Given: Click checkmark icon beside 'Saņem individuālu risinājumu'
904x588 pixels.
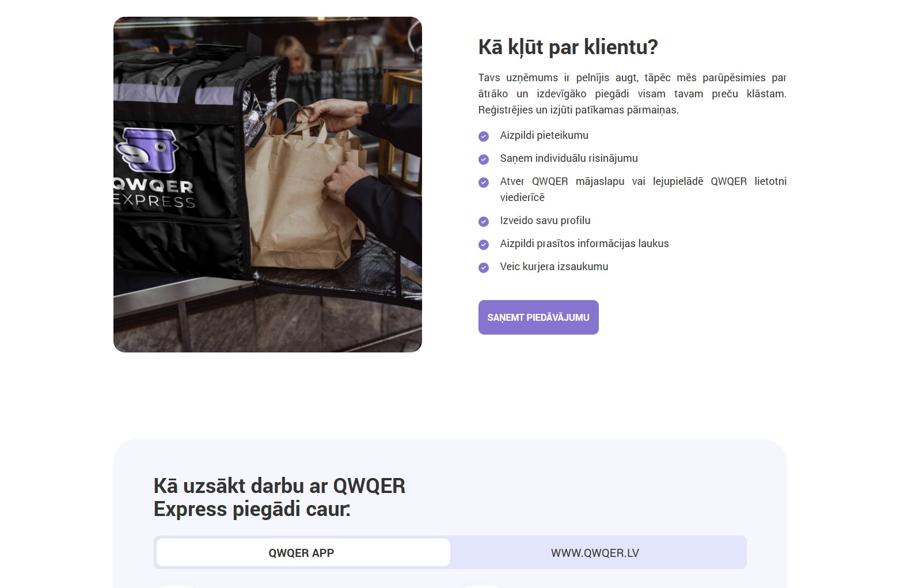Looking at the screenshot, I should point(484,160).
